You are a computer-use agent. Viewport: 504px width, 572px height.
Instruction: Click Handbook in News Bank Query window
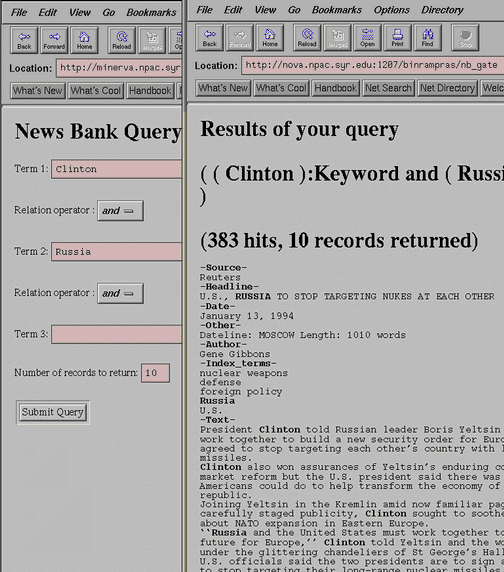point(150,90)
